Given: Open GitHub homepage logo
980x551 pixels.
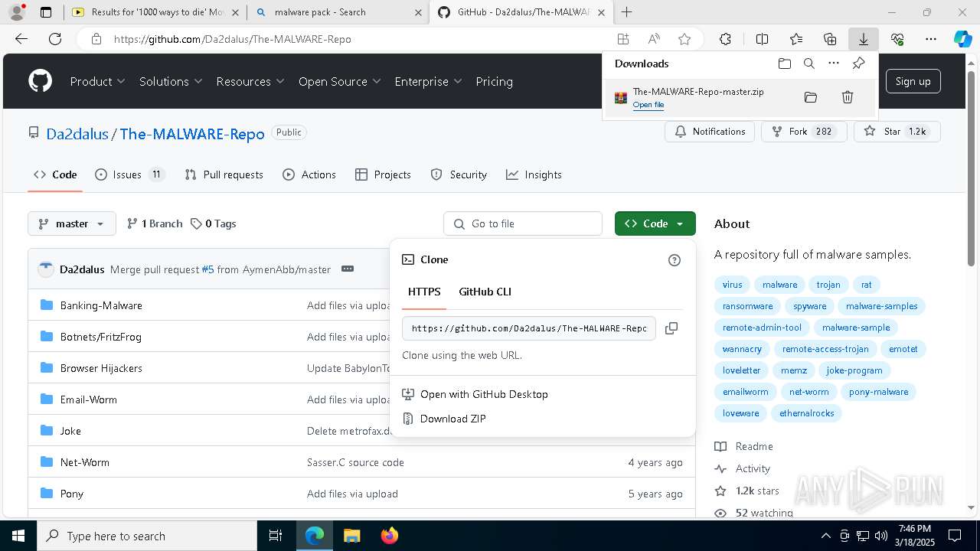Looking at the screenshot, I should coord(40,81).
